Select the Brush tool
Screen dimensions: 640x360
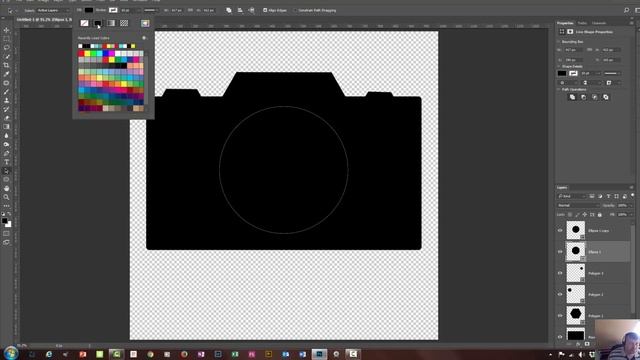pos(7,92)
